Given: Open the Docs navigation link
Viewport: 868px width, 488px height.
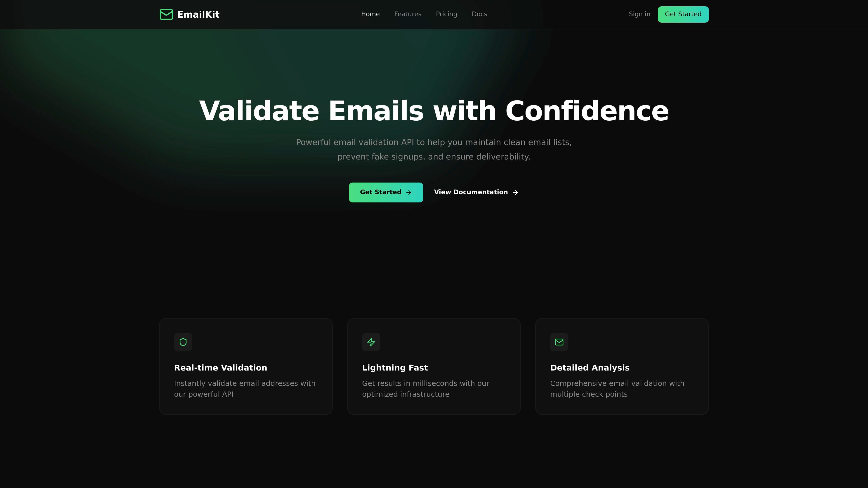Looking at the screenshot, I should [479, 14].
